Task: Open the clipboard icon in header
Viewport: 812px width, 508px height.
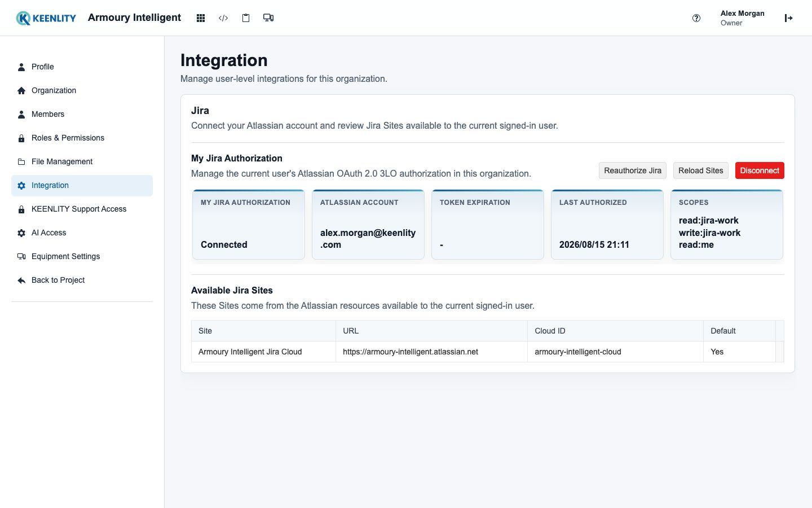Action: (246, 18)
